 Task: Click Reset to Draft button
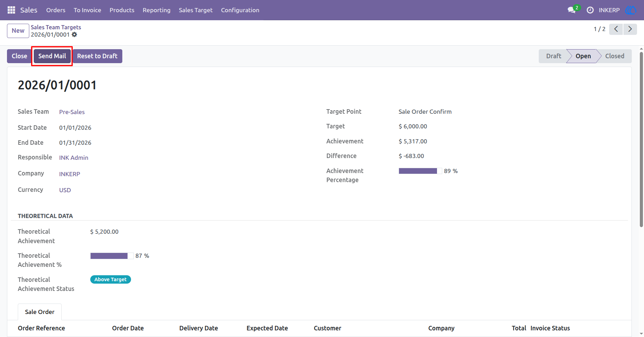[97, 56]
